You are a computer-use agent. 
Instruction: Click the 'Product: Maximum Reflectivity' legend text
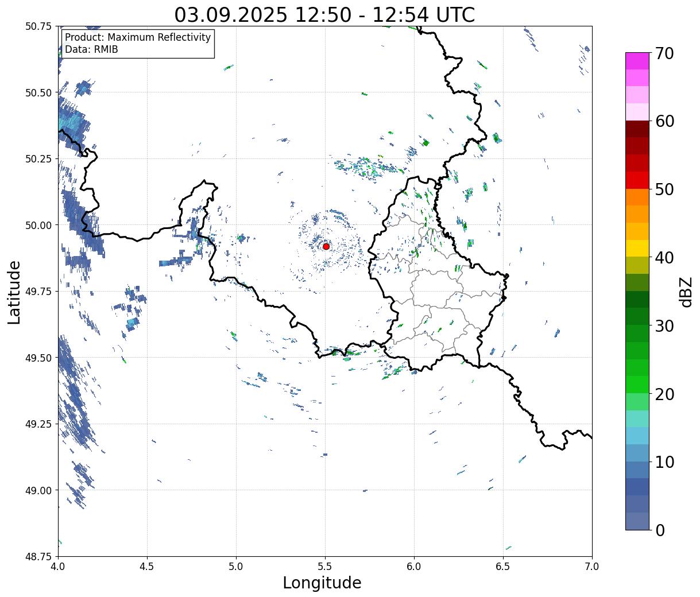pos(138,37)
